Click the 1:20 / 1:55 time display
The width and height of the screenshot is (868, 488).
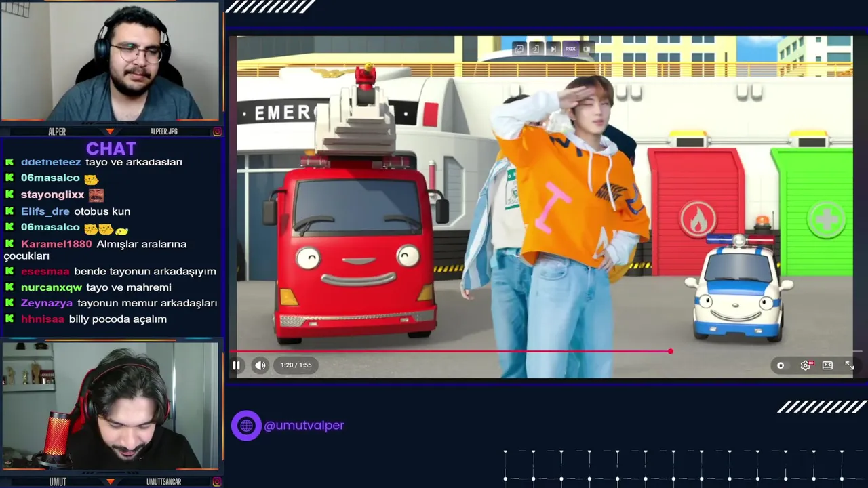[296, 365]
